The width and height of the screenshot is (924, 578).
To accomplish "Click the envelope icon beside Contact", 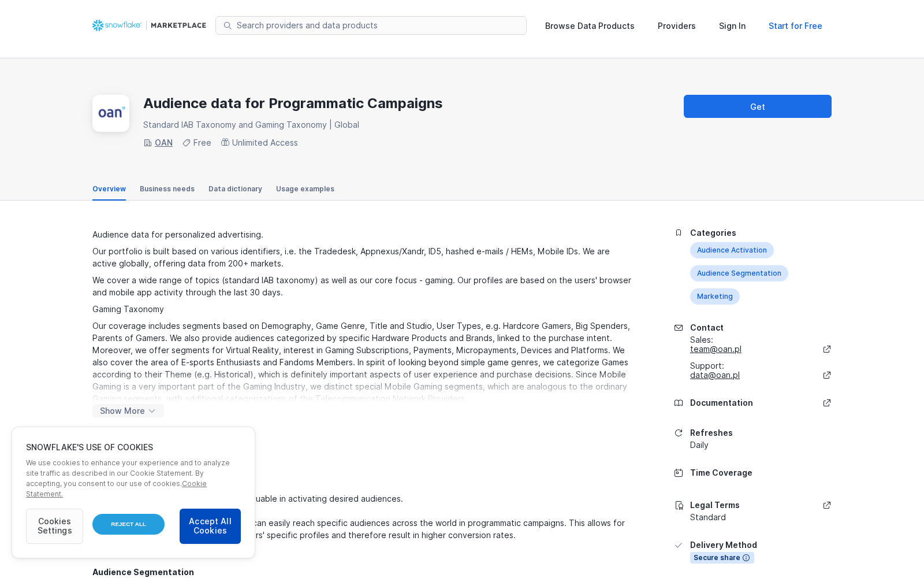I will coord(679,328).
